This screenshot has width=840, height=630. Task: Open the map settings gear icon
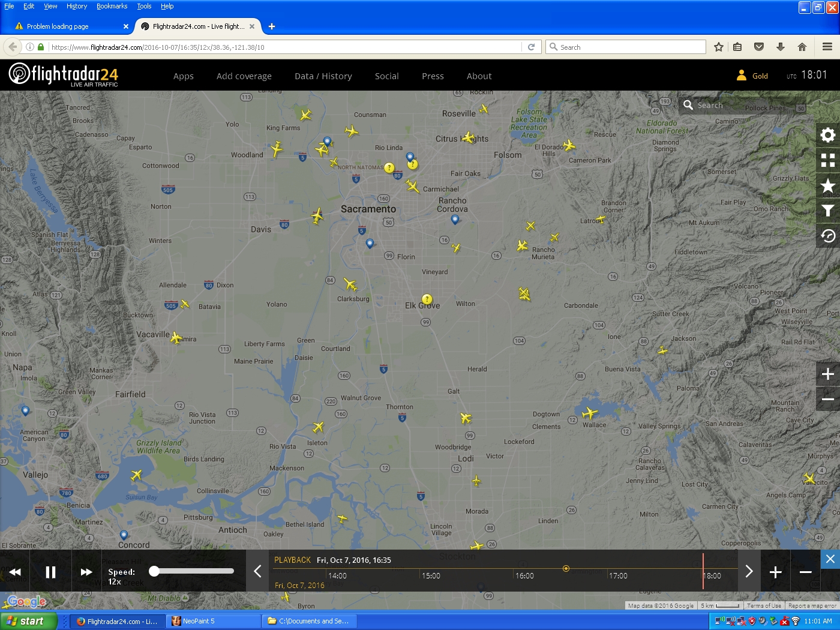click(x=827, y=135)
